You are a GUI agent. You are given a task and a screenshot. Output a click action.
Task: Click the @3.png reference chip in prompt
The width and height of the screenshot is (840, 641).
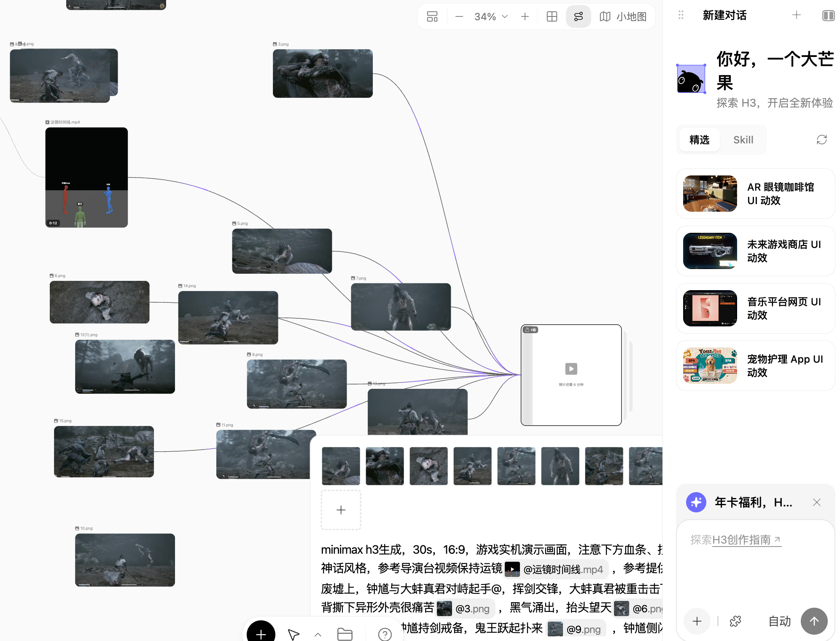(466, 609)
